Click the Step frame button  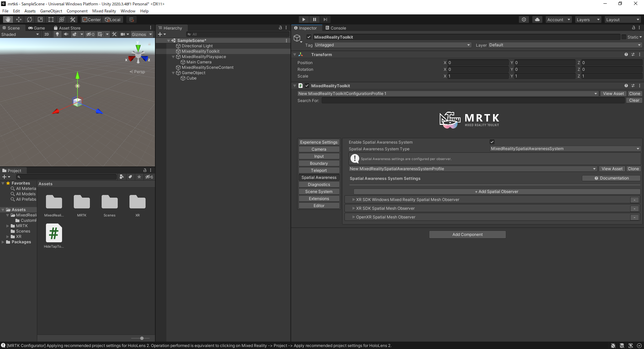pos(325,19)
